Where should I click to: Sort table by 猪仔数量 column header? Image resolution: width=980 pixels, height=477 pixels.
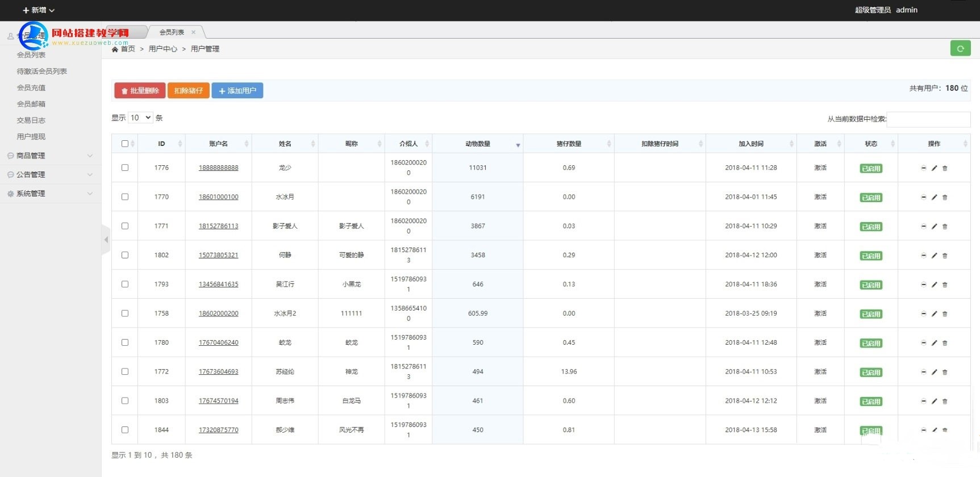(569, 144)
